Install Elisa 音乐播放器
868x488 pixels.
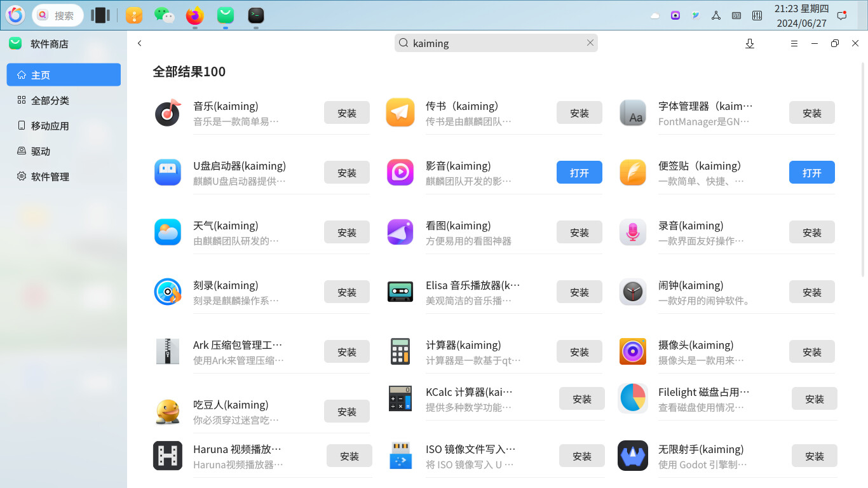click(580, 292)
